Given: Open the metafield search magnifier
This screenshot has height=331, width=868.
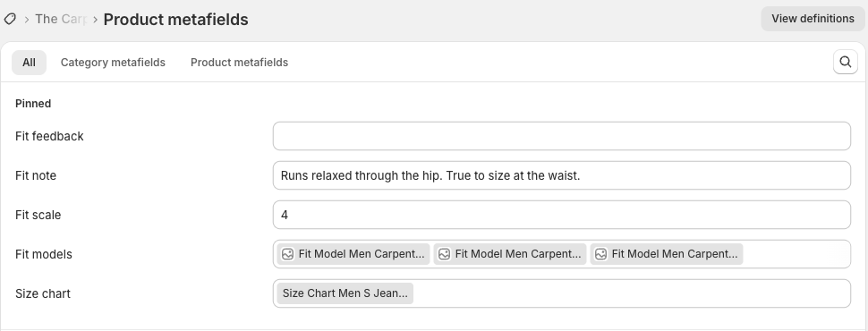Looking at the screenshot, I should pyautogui.click(x=846, y=62).
